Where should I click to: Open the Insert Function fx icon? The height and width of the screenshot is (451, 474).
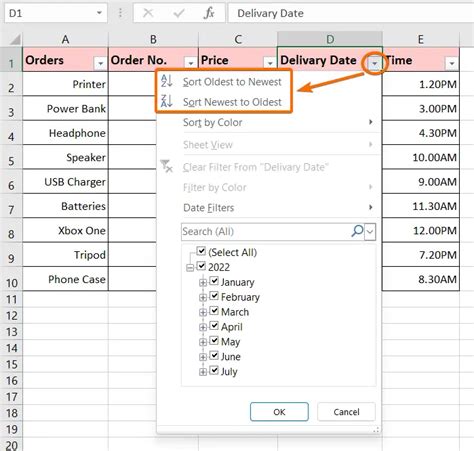(209, 13)
